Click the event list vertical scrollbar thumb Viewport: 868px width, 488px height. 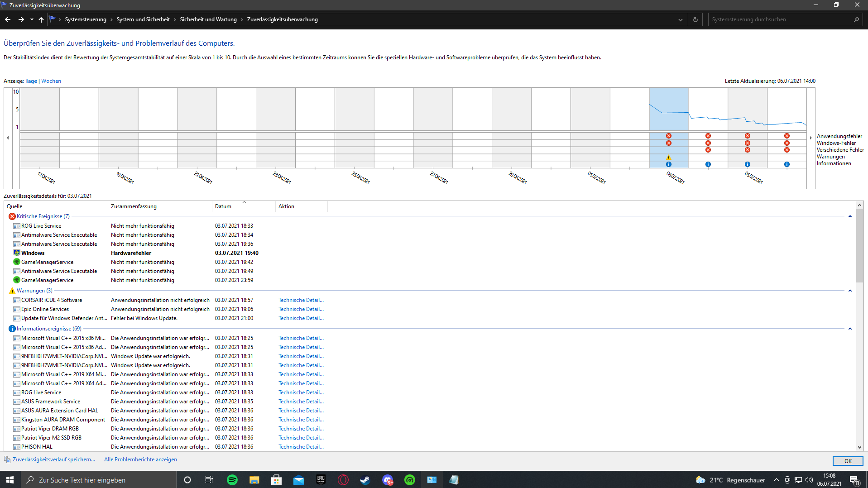click(x=859, y=245)
